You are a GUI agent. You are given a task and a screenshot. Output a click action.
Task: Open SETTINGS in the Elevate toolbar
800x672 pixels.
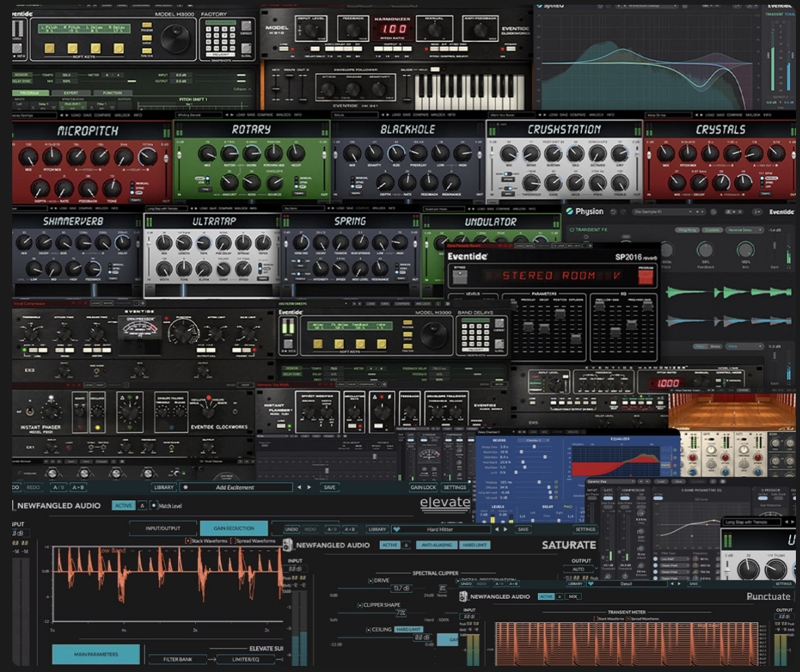pos(454,487)
